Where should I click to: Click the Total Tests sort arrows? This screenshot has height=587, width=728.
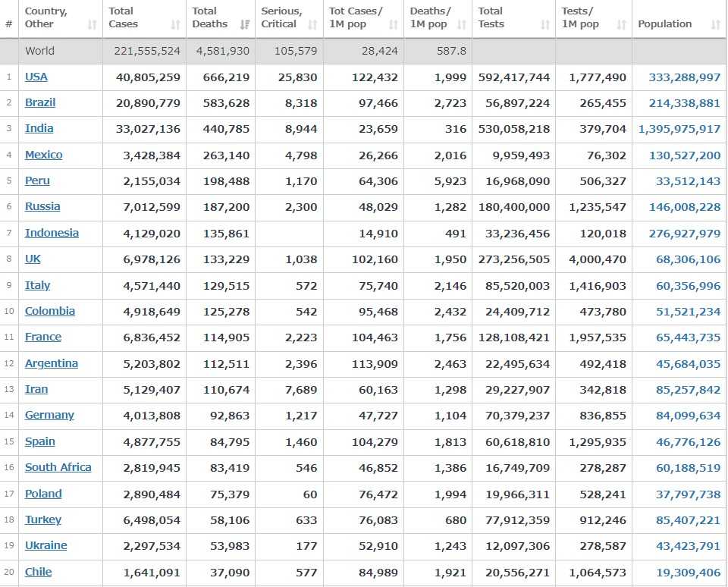point(545,25)
